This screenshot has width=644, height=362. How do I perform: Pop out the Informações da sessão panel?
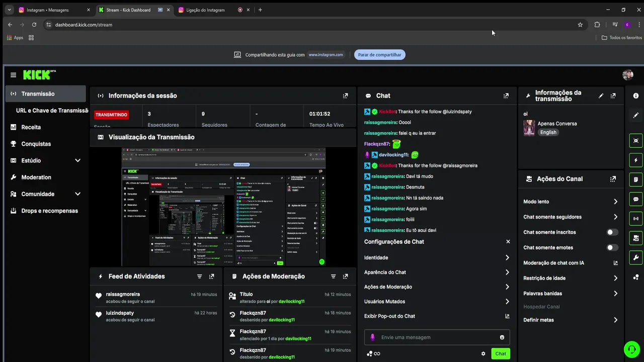(345, 96)
